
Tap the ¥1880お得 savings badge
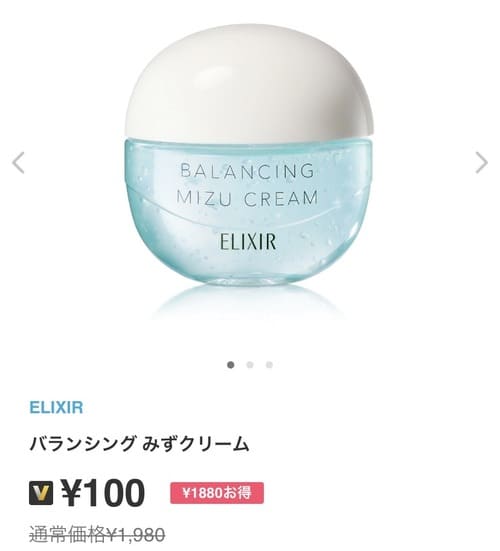(x=217, y=493)
